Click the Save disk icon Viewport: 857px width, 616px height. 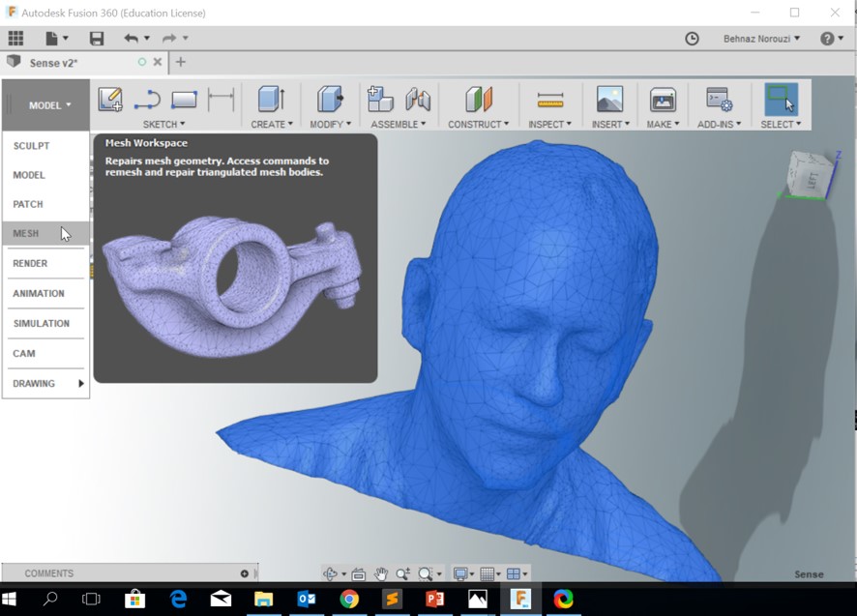(x=97, y=39)
